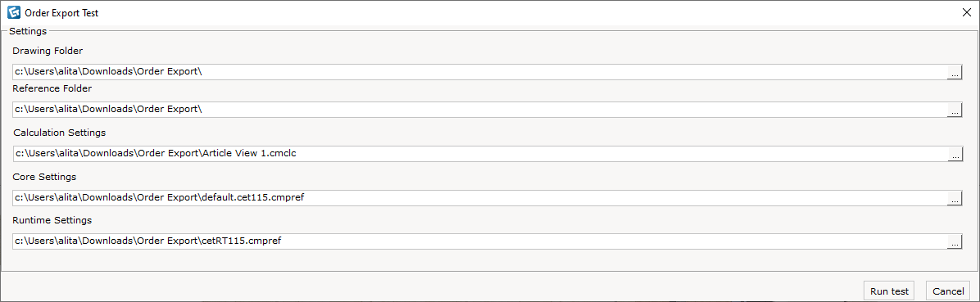
Task: Click the Core Settings label
Action: pos(44,178)
